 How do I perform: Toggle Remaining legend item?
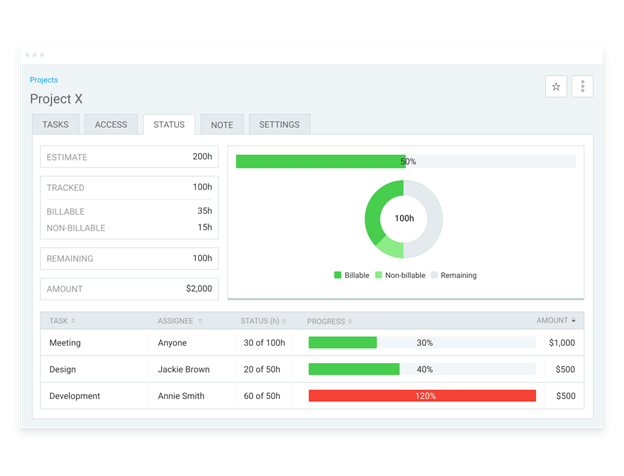click(454, 275)
